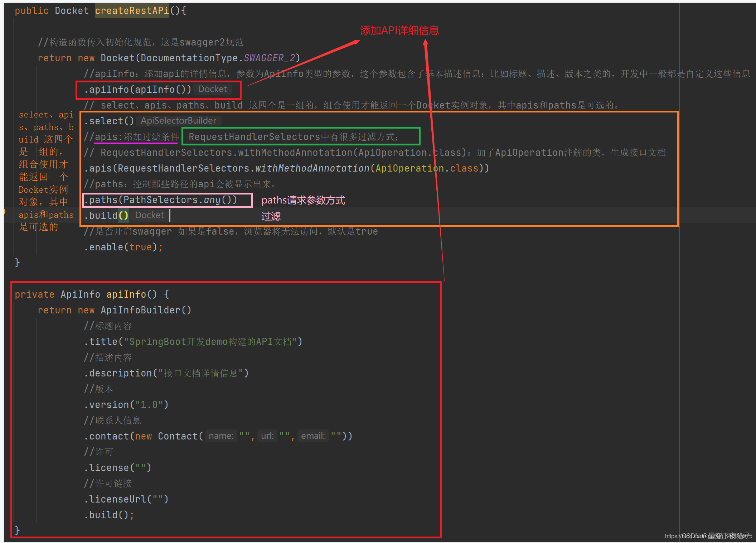The width and height of the screenshot is (756, 543).
Task: Click the description string 接口文档详情信息
Action: click(201, 373)
